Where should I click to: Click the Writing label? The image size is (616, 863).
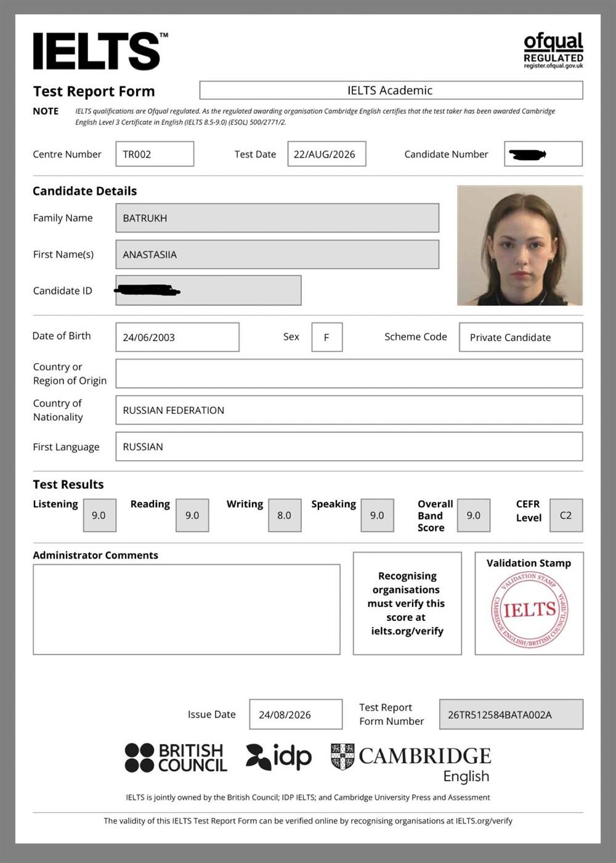pos(245,504)
